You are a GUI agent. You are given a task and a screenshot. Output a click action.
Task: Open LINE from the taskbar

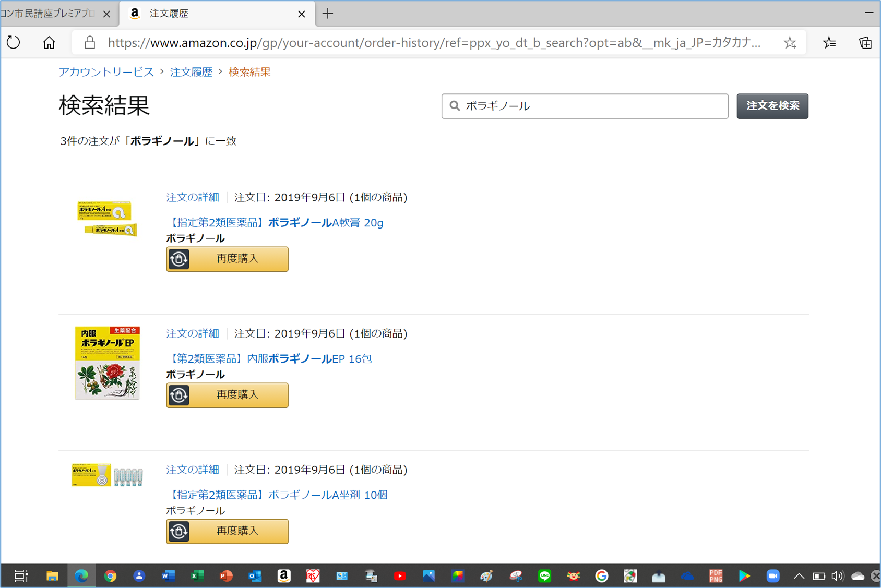(x=544, y=576)
